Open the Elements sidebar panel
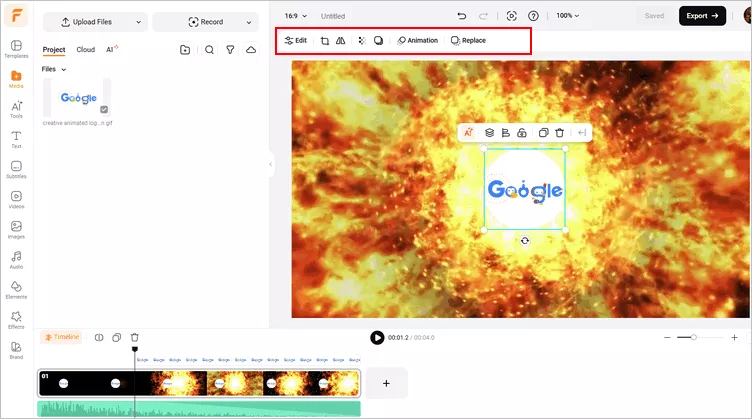752x419 pixels. [16, 290]
